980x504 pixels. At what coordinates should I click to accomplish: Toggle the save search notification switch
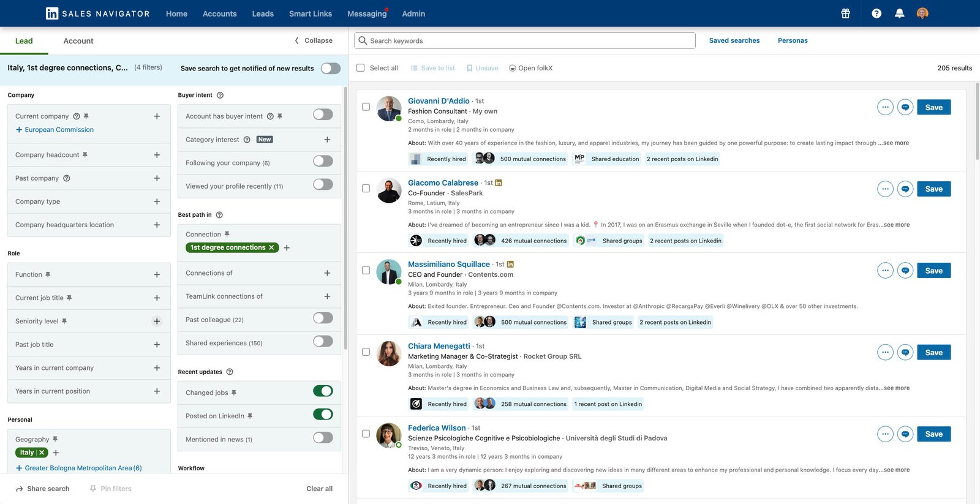[331, 68]
